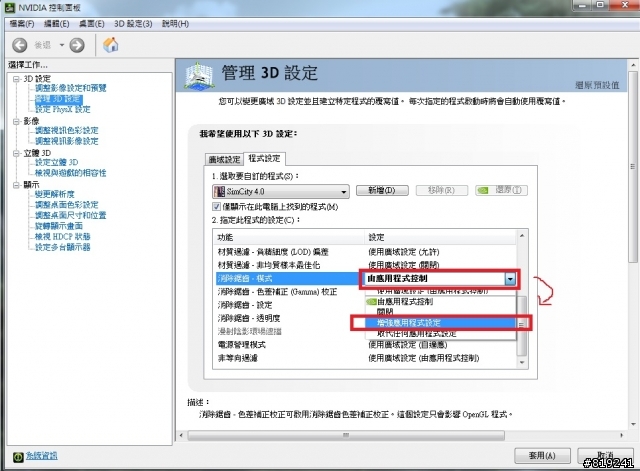
Task: Open the 說明(H) menu
Action: (x=176, y=24)
